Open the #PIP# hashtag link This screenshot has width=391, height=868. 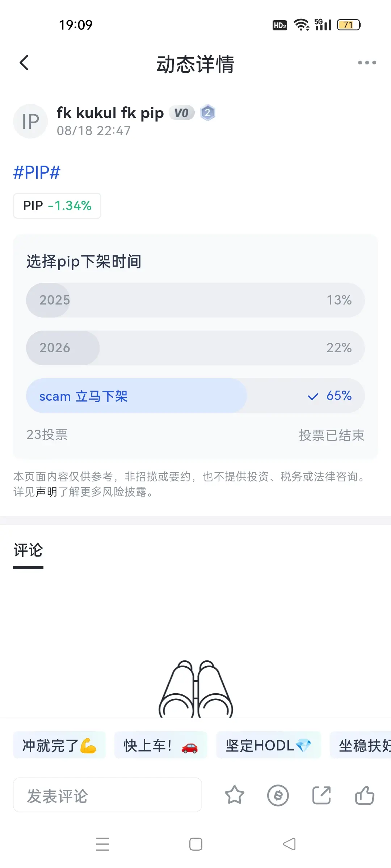tap(37, 172)
